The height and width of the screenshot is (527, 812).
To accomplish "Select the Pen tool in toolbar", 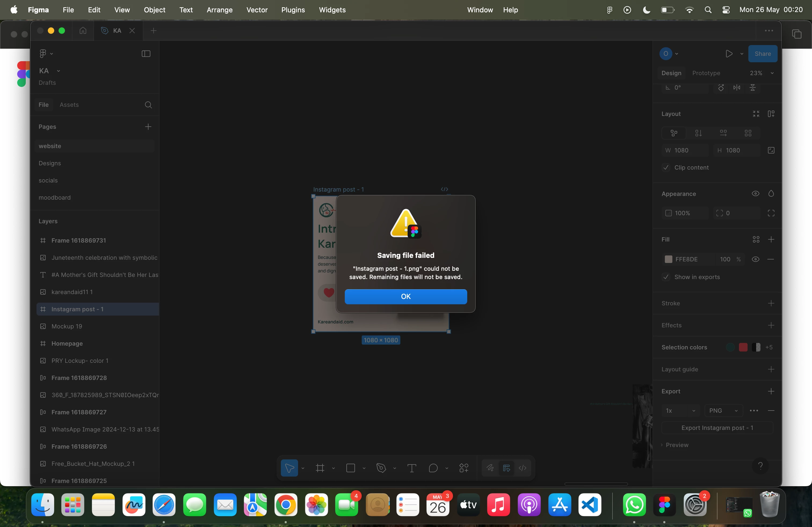I will point(381,468).
